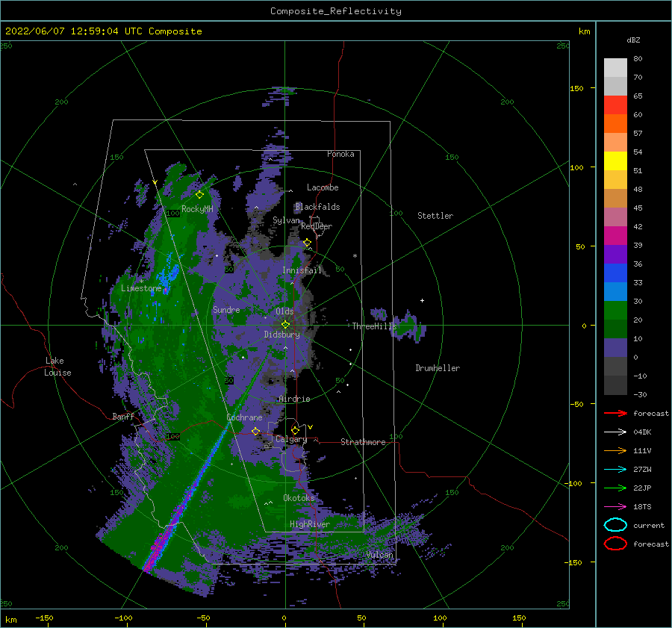Select the orange 111V arrow icon
This screenshot has width=672, height=628.
click(615, 450)
